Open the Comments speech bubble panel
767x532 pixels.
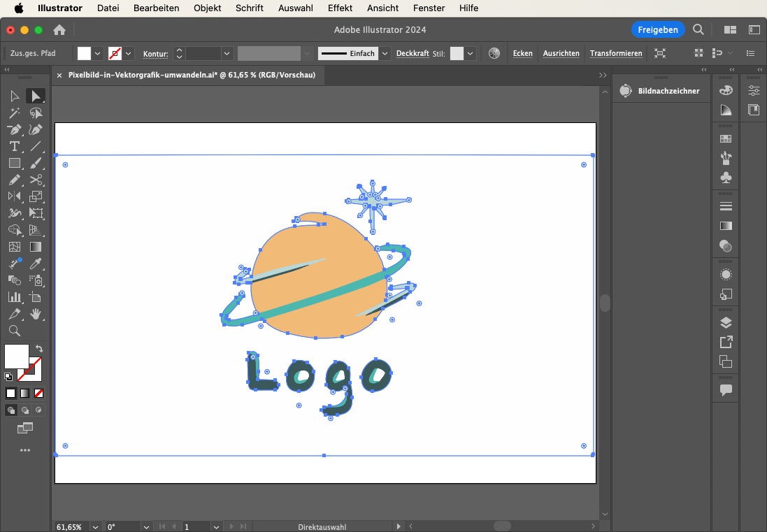pos(726,390)
